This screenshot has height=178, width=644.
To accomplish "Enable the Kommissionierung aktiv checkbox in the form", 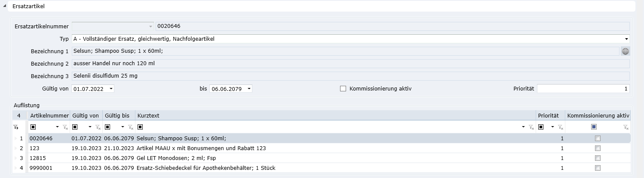I will pyautogui.click(x=343, y=89).
